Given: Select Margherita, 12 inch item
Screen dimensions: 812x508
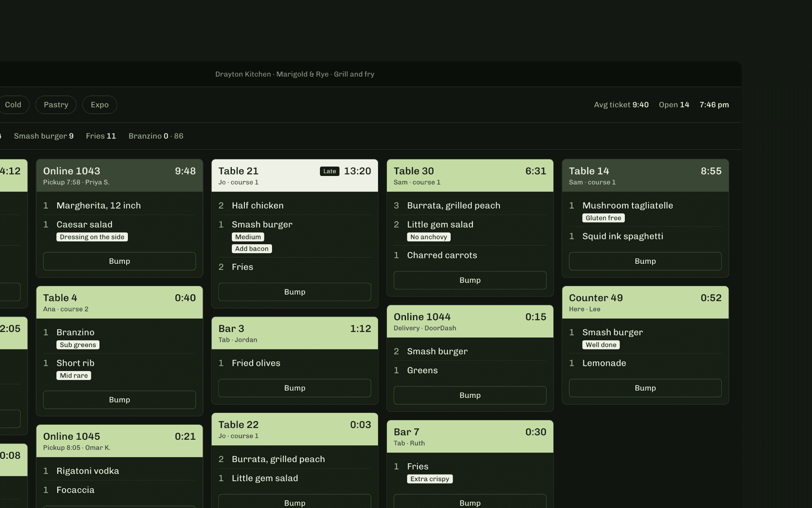Looking at the screenshot, I should 119,206.
